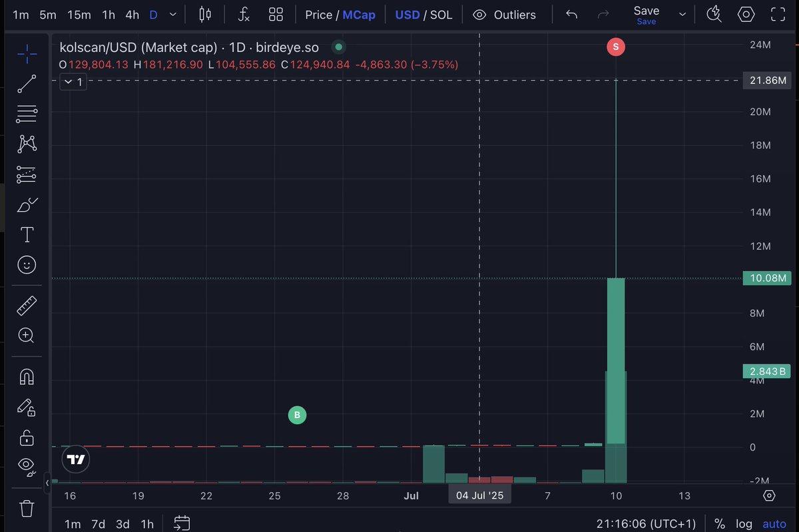Image resolution: width=799 pixels, height=532 pixels.
Task: Open the candlestick chart type selector
Action: (x=205, y=14)
